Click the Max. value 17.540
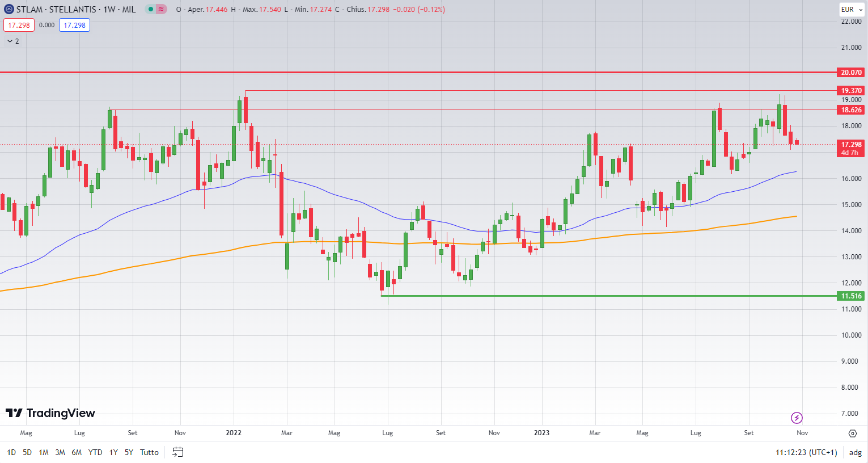 [x=270, y=9]
